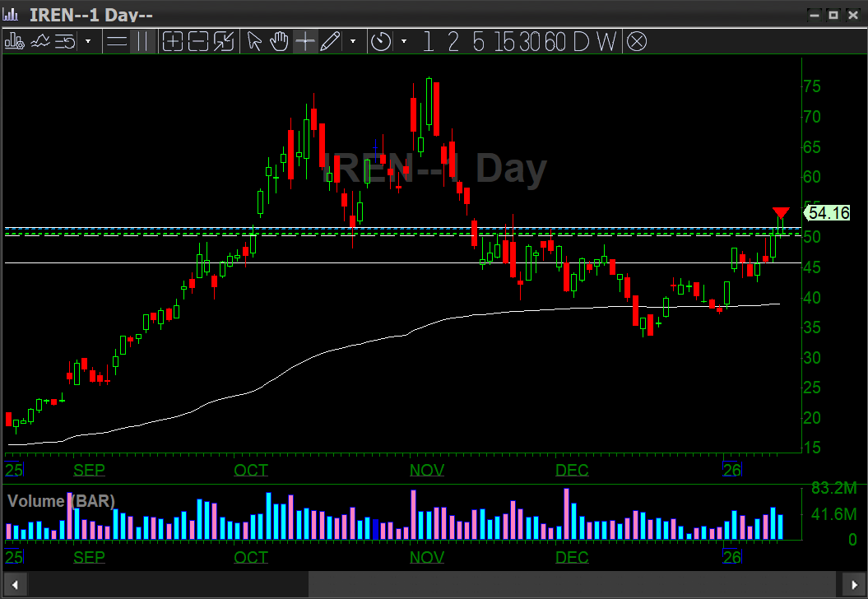Close the IREN chart window
The width and height of the screenshot is (868, 599).
[x=853, y=15]
